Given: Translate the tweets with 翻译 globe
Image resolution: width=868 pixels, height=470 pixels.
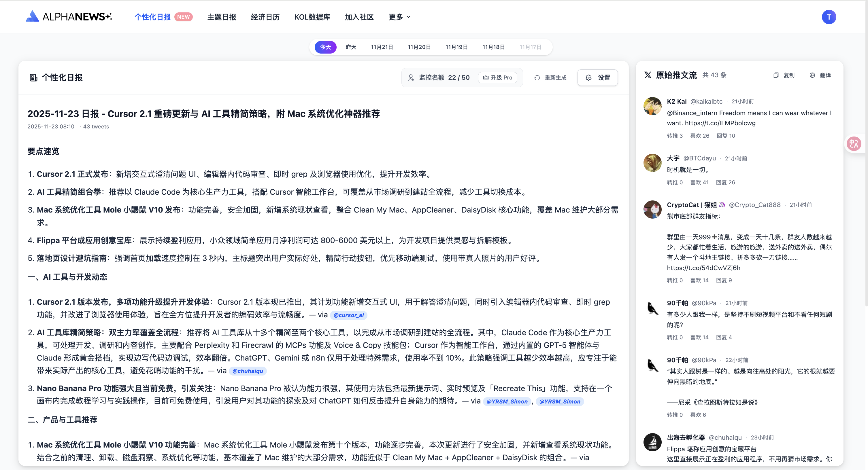Looking at the screenshot, I should [x=820, y=75].
